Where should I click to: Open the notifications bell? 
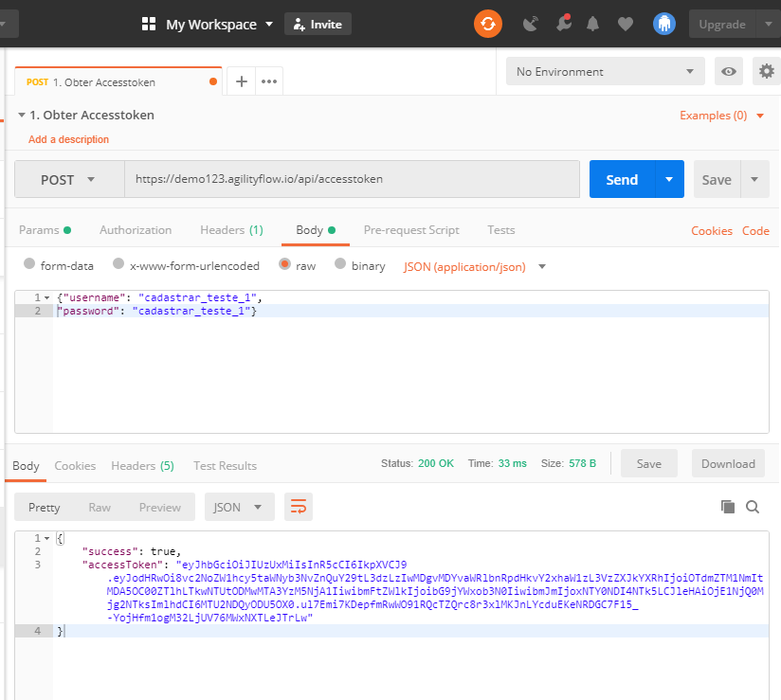coord(592,24)
